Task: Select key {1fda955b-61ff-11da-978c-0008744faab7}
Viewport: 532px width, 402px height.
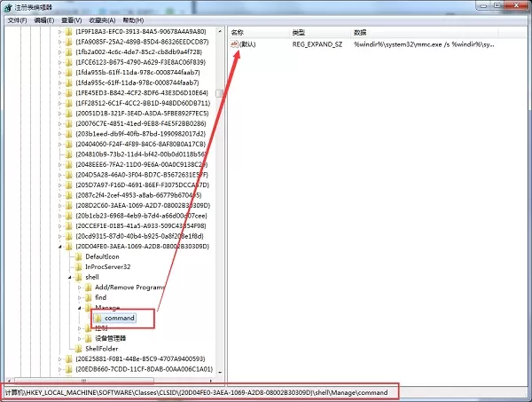Action: (137, 72)
